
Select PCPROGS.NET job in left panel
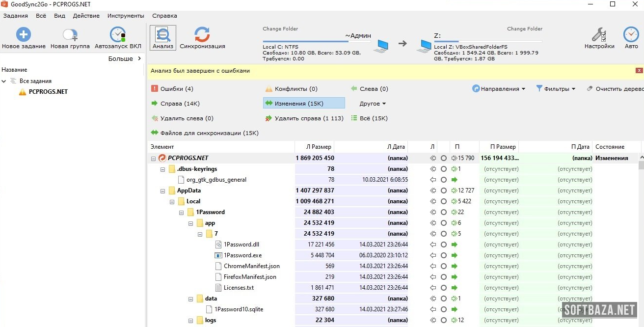point(48,92)
